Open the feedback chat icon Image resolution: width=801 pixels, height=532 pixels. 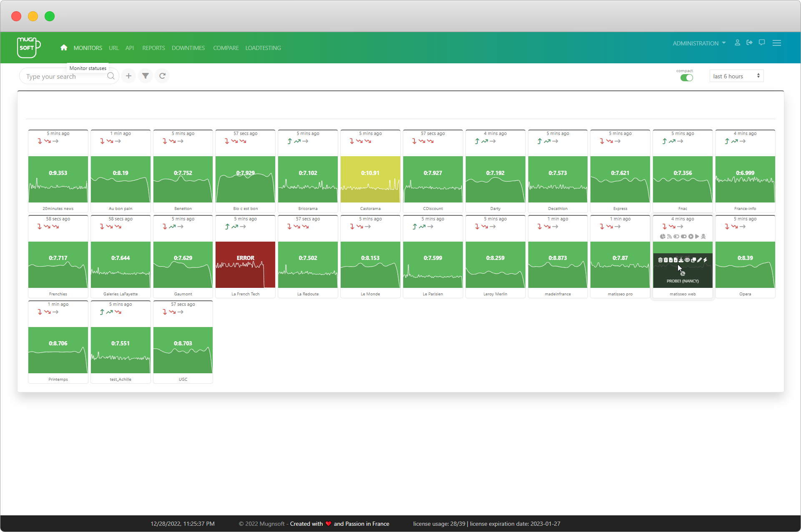(x=762, y=42)
